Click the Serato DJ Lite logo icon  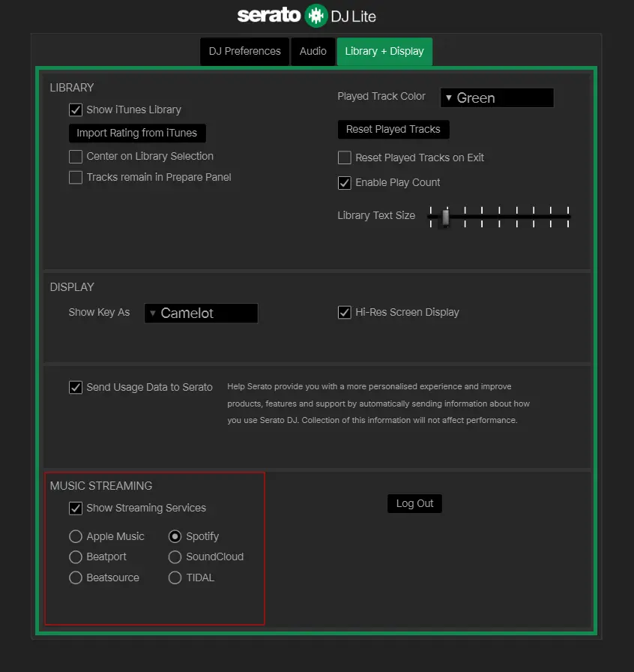[316, 16]
